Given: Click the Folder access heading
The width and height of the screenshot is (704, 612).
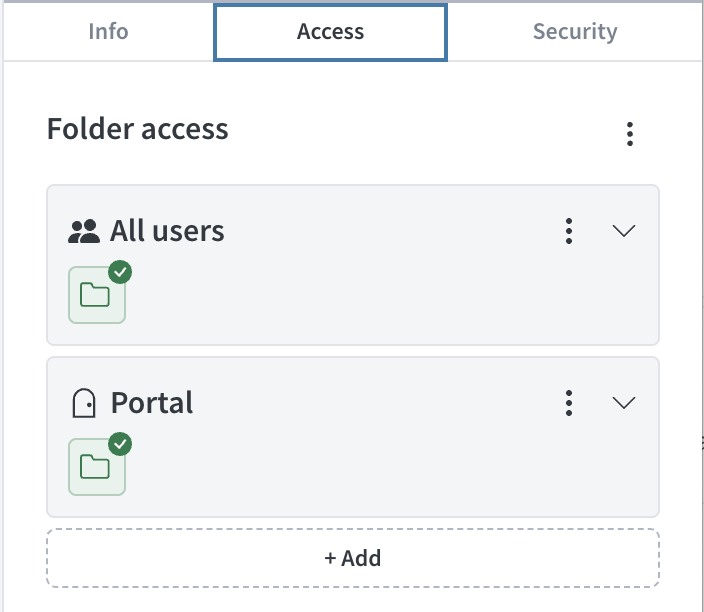Looking at the screenshot, I should pyautogui.click(x=138, y=130).
